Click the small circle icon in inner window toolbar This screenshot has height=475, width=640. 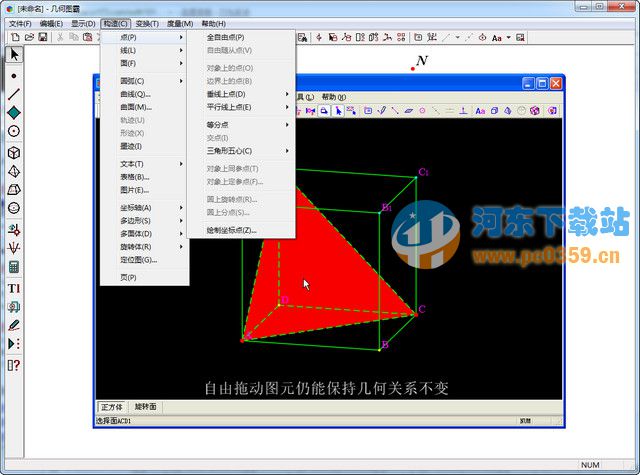point(422,111)
